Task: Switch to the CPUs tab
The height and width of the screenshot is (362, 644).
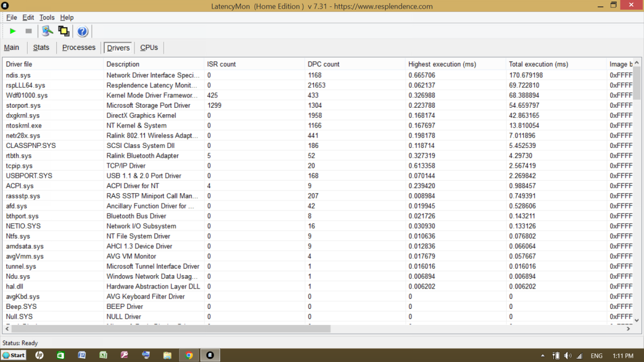Action: (149, 48)
